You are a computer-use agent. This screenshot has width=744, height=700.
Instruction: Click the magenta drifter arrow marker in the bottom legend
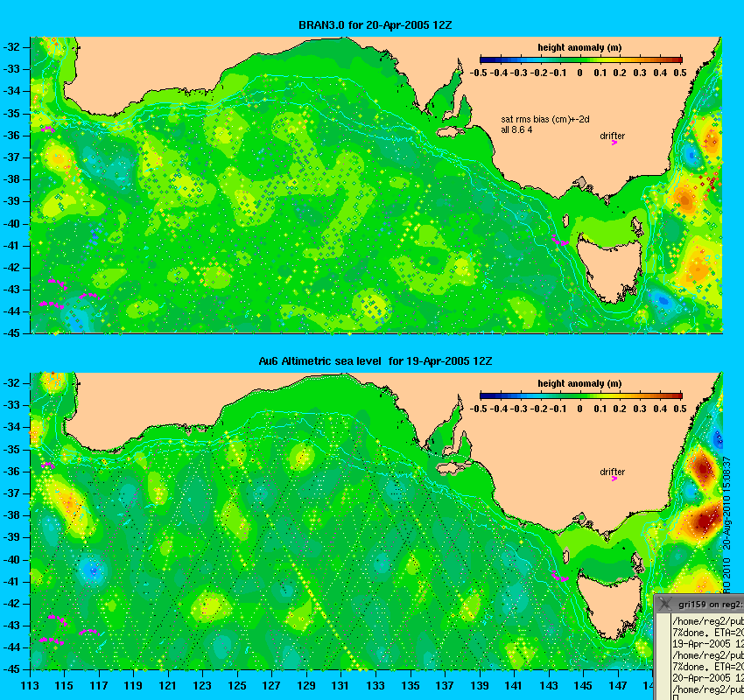[614, 479]
